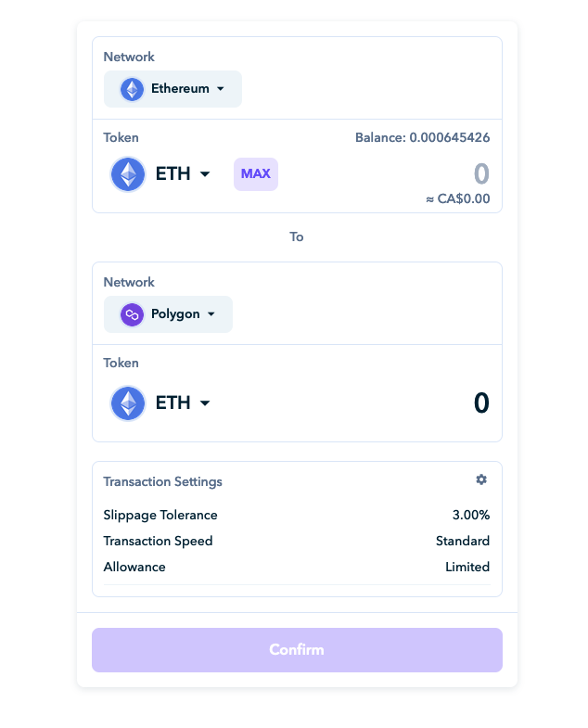Open the source ETH token dropdown arrow
This screenshot has width=588, height=728.
205,174
